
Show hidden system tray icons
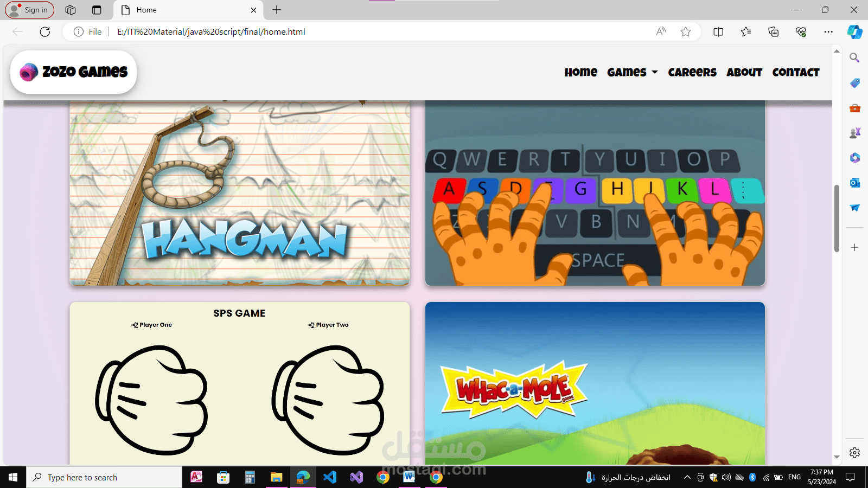point(687,477)
